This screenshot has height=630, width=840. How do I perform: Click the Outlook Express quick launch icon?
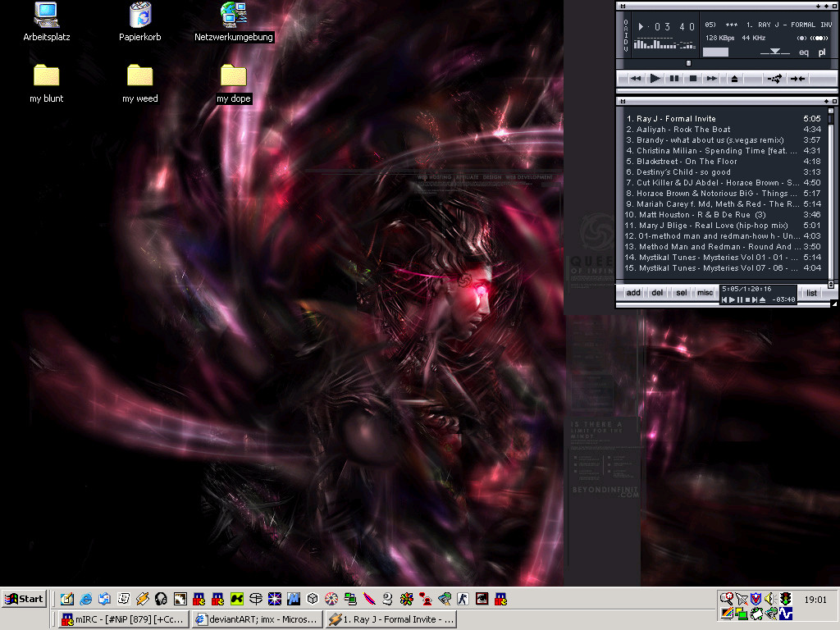coord(104,599)
